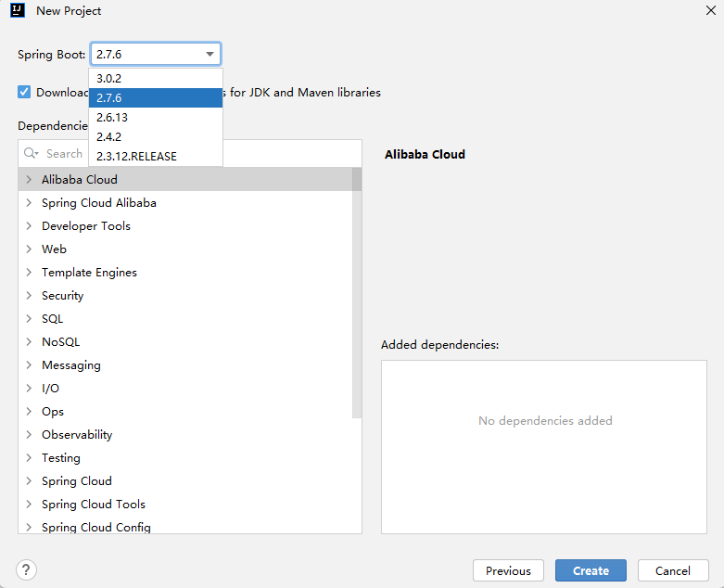This screenshot has width=724, height=588.
Task: Click the Spring Boot version dropdown arrow
Action: click(x=210, y=54)
